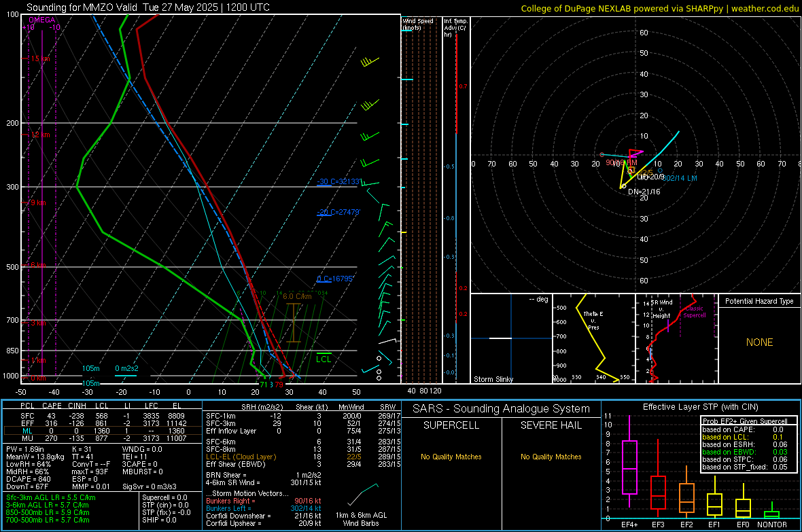Click 'Sfc-3km AGL LR = 5.5 C/km'
The width and height of the screenshot is (802, 532).
[51, 497]
